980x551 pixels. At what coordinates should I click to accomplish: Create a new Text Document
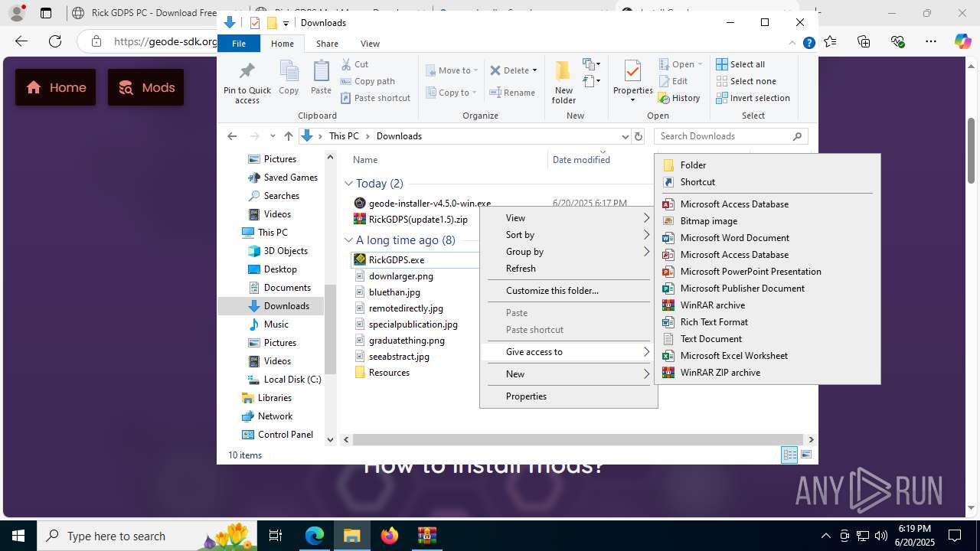tap(767, 339)
